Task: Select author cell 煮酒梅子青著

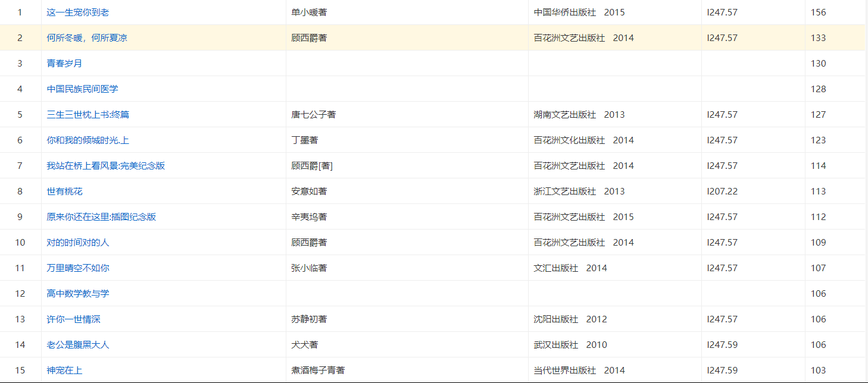Action: [318, 370]
